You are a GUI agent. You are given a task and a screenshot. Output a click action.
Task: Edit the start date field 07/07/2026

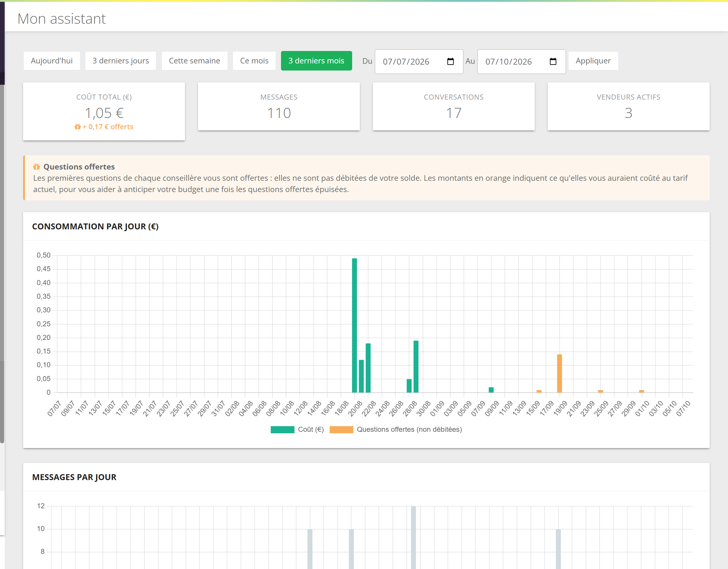[x=419, y=61]
